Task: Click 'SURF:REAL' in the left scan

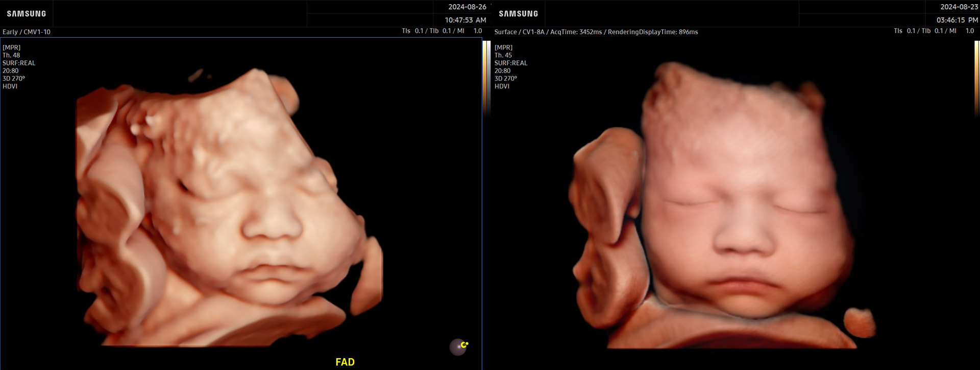Action: [x=19, y=63]
